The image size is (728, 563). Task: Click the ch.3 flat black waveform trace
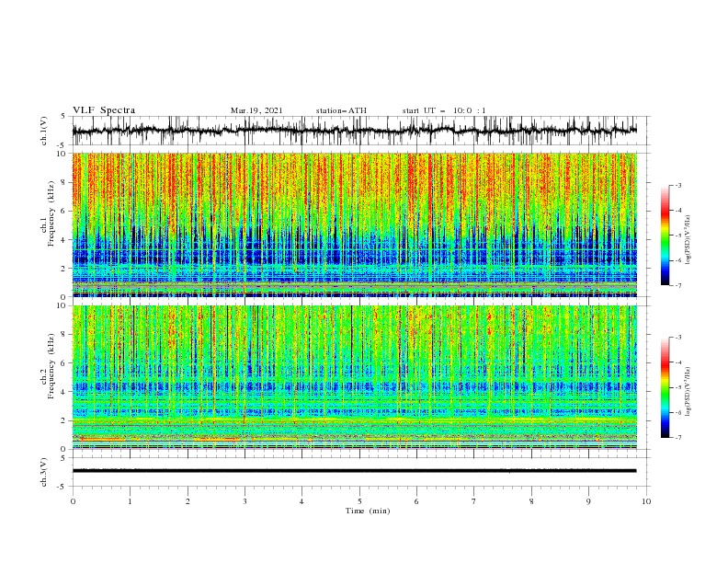point(354,471)
